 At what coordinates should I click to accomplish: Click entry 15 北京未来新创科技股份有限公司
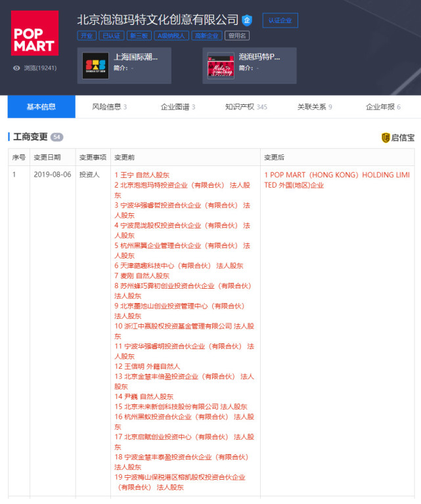point(181,407)
